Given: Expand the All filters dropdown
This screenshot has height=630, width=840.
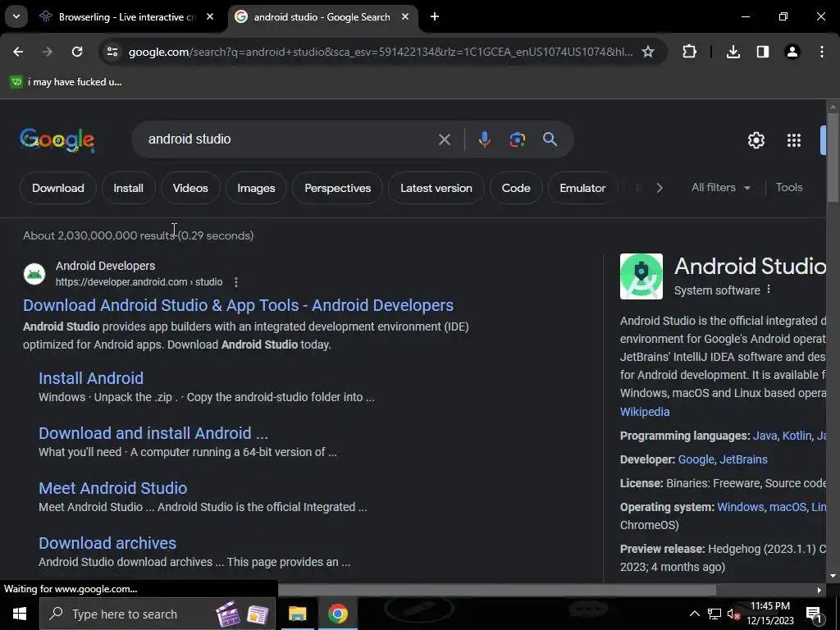Looking at the screenshot, I should point(720,188).
